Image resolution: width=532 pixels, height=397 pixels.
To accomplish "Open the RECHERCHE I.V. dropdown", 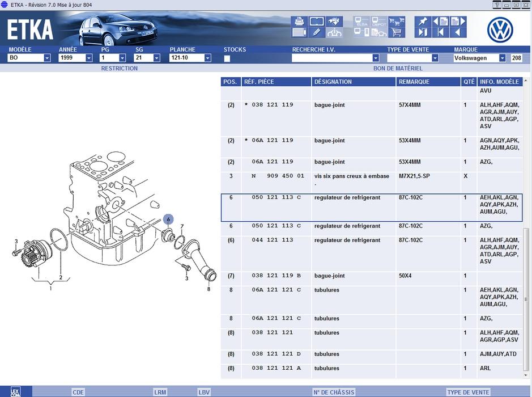I will pos(376,58).
